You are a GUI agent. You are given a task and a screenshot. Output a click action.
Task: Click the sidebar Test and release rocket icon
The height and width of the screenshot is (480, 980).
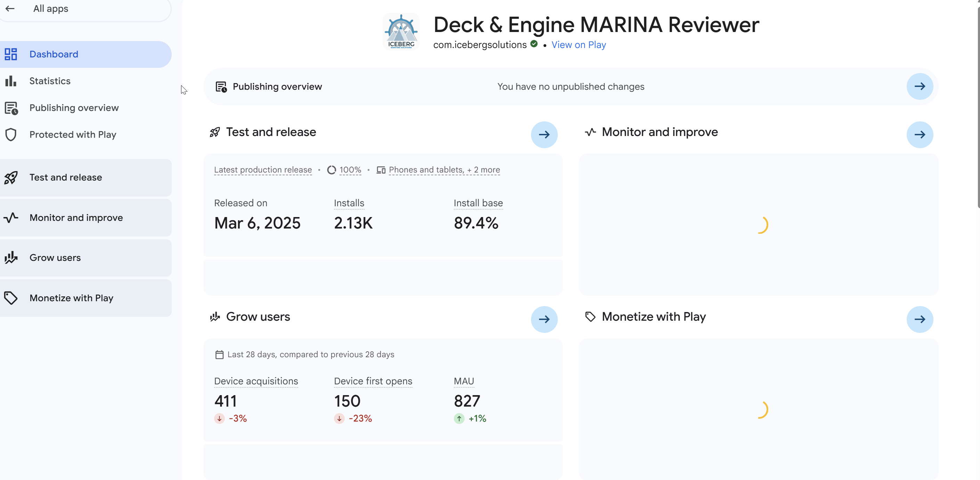[x=11, y=177]
